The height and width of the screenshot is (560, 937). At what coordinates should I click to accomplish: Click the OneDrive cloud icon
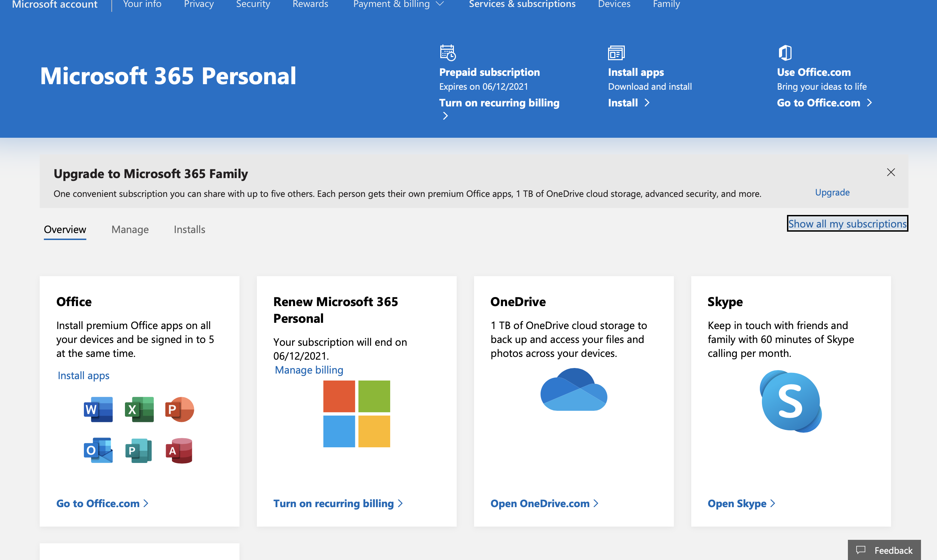tap(574, 390)
